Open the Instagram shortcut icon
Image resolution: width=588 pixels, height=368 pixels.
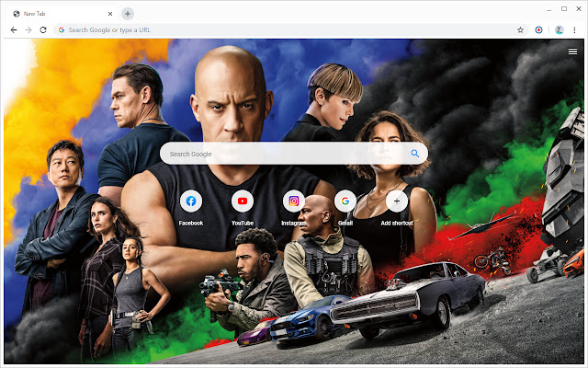pyautogui.click(x=294, y=201)
